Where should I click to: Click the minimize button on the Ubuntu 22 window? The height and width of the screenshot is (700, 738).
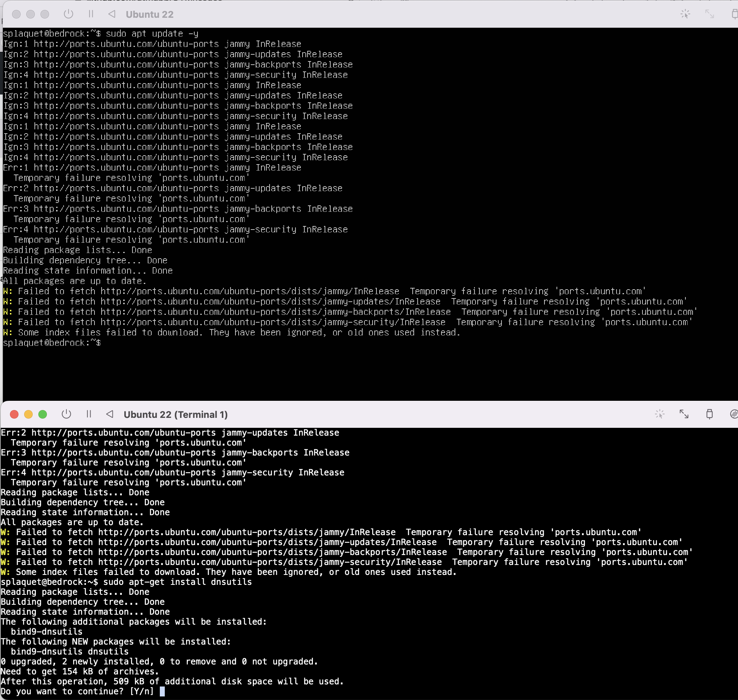coord(30,14)
